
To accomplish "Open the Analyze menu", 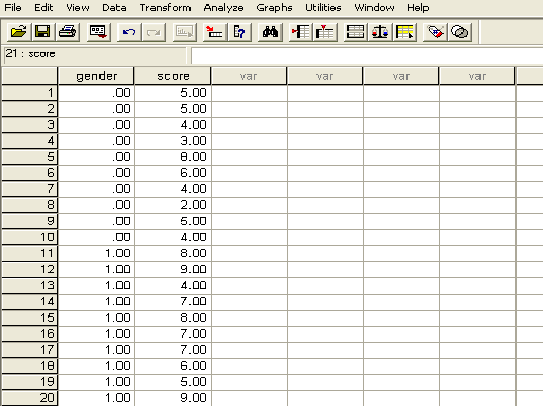I will (223, 8).
